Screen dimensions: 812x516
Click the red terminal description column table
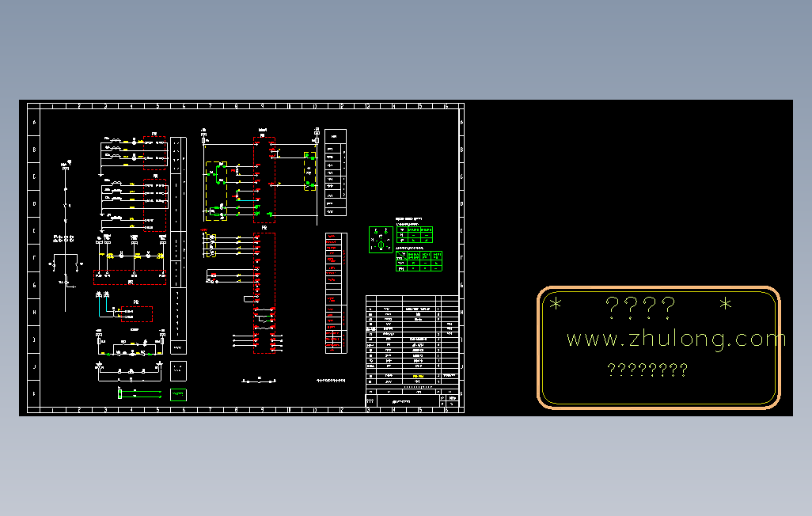tap(336, 294)
